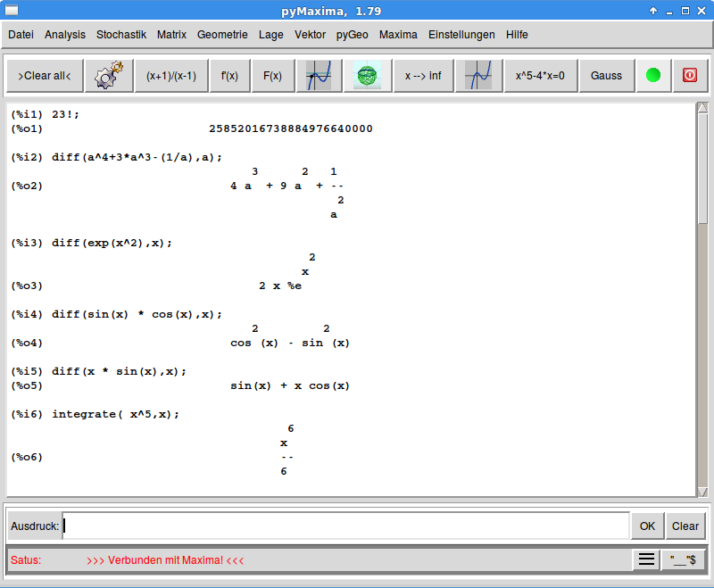Open the Datei menu
Viewport: 714px width, 588px height.
coord(21,35)
